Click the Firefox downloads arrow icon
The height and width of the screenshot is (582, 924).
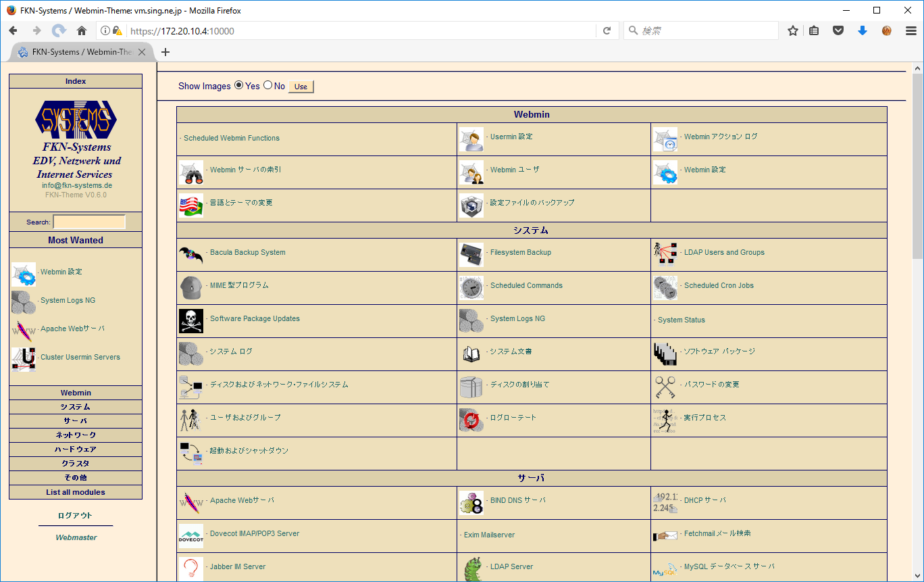pos(862,30)
